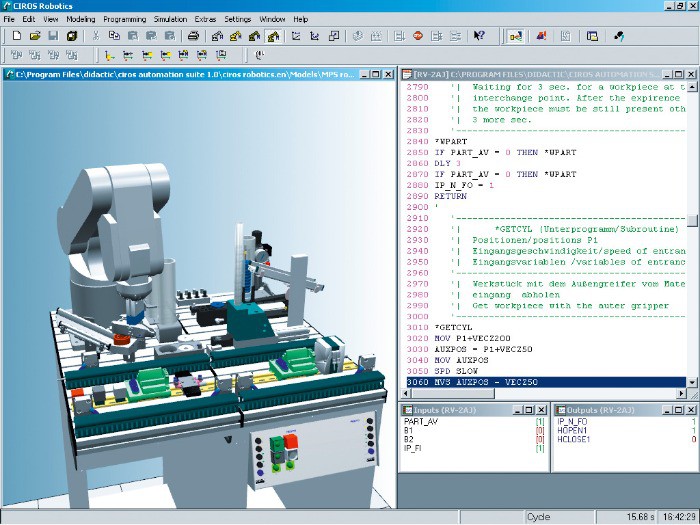Viewport: 700px width, 525px height.
Task: Open the Settings menu
Action: pos(238,19)
